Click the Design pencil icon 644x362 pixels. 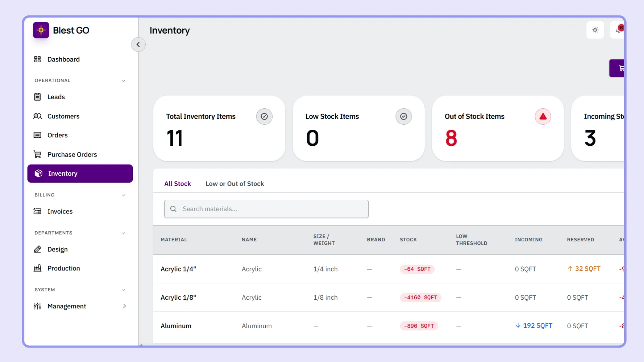click(x=37, y=249)
